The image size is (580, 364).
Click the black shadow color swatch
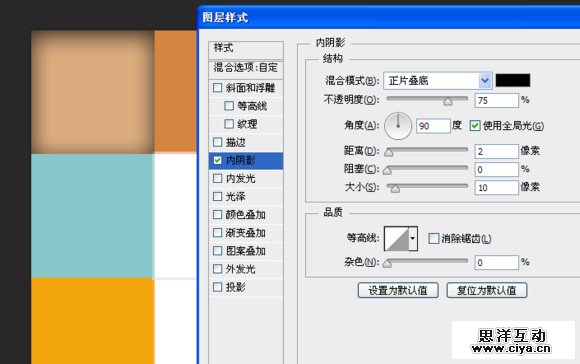(x=513, y=80)
